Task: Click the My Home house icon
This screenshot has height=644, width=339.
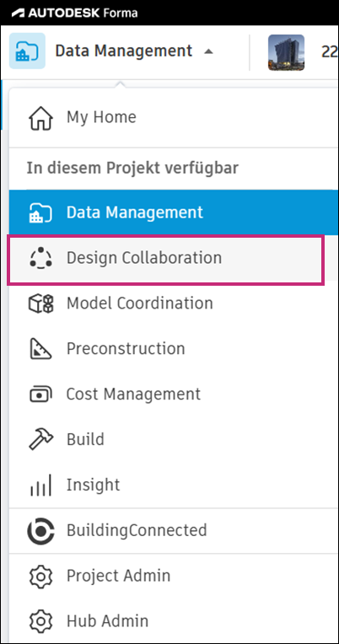Action: click(x=40, y=118)
